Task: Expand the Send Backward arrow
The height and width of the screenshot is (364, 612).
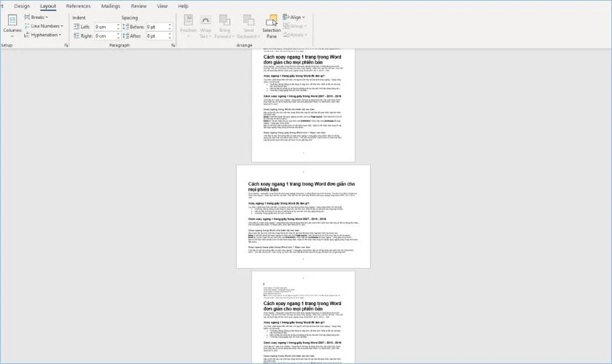Action: pyautogui.click(x=259, y=36)
